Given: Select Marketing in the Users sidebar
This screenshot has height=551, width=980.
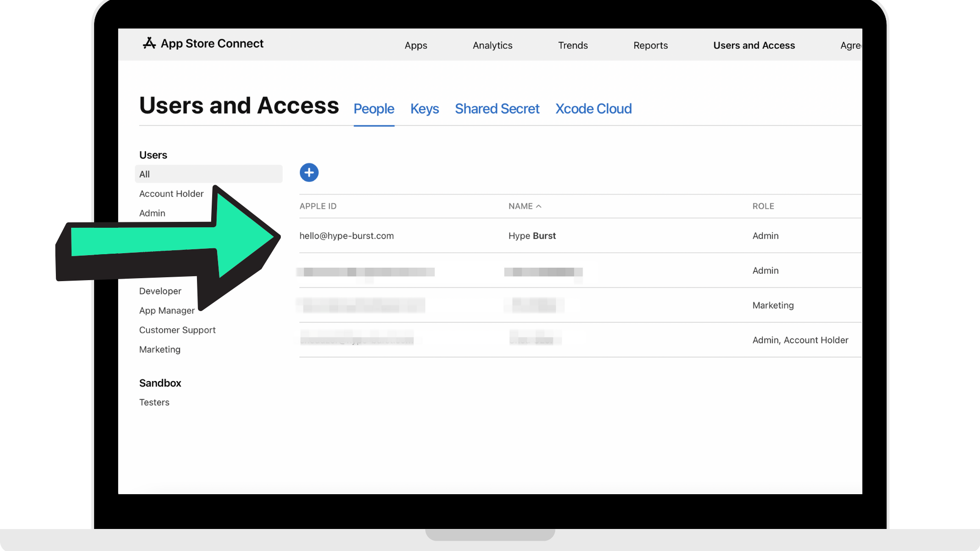Looking at the screenshot, I should (x=159, y=349).
